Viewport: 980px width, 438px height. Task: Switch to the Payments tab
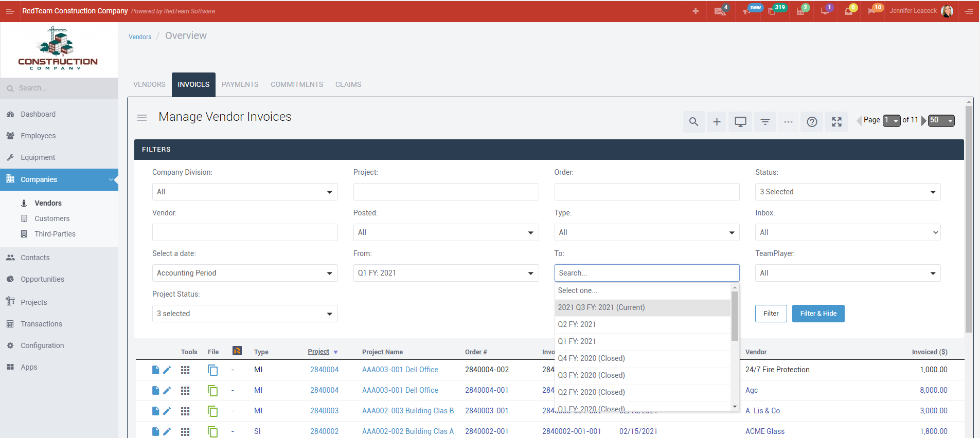240,84
